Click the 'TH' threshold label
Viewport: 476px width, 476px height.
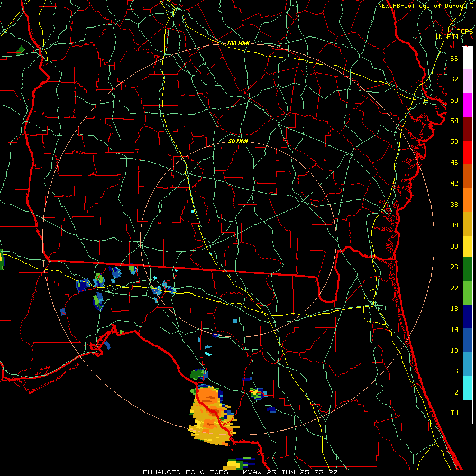(x=454, y=413)
